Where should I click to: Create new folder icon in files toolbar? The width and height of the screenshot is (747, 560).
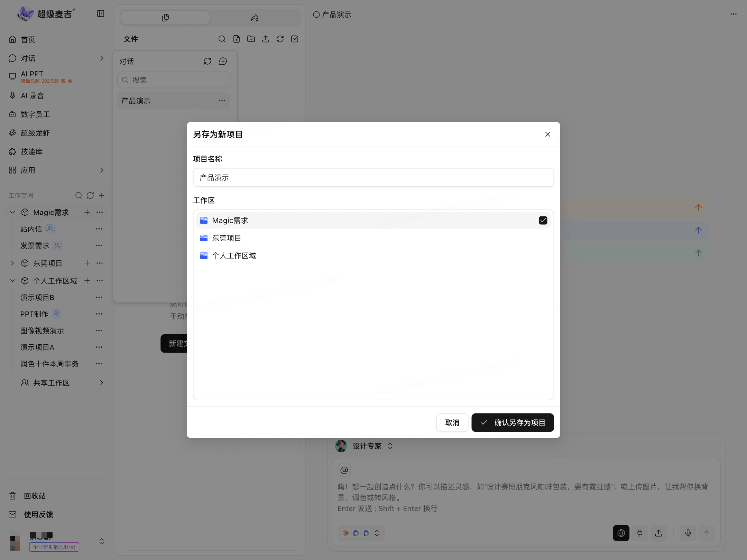pyautogui.click(x=251, y=39)
